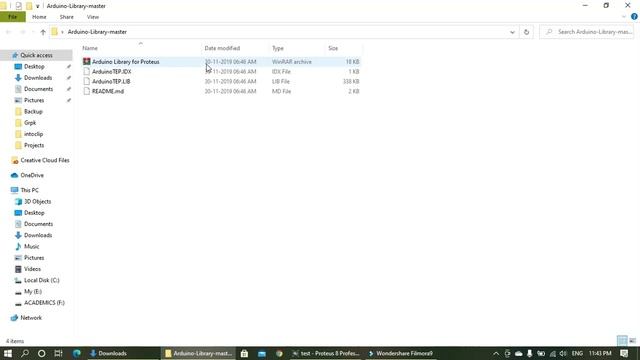The width and height of the screenshot is (640, 360).
Task: Open the Music folder
Action: pos(31,247)
